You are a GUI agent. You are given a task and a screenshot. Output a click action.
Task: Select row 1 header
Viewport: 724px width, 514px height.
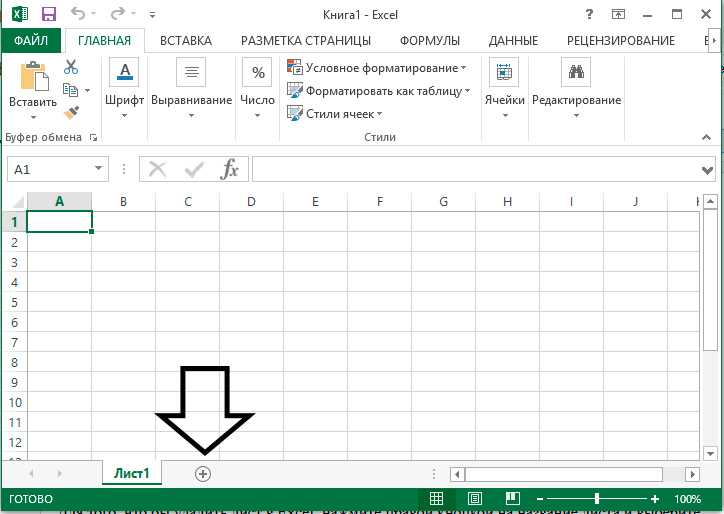[14, 222]
